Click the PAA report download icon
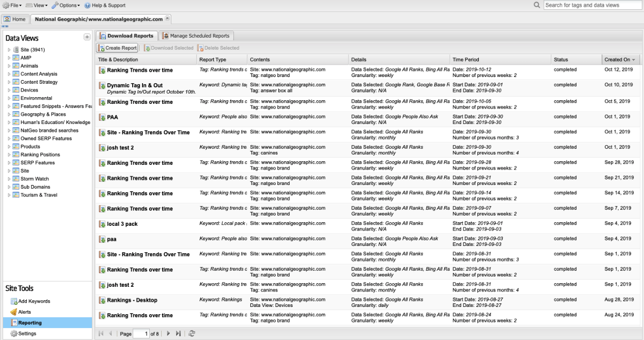The width and height of the screenshot is (644, 340). click(102, 117)
